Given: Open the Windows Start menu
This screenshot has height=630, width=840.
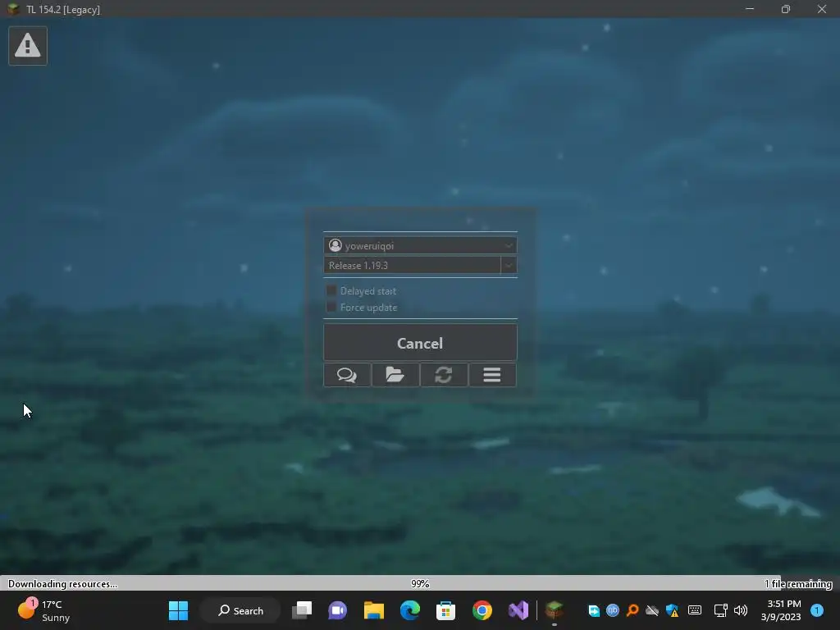Looking at the screenshot, I should coord(178,610).
